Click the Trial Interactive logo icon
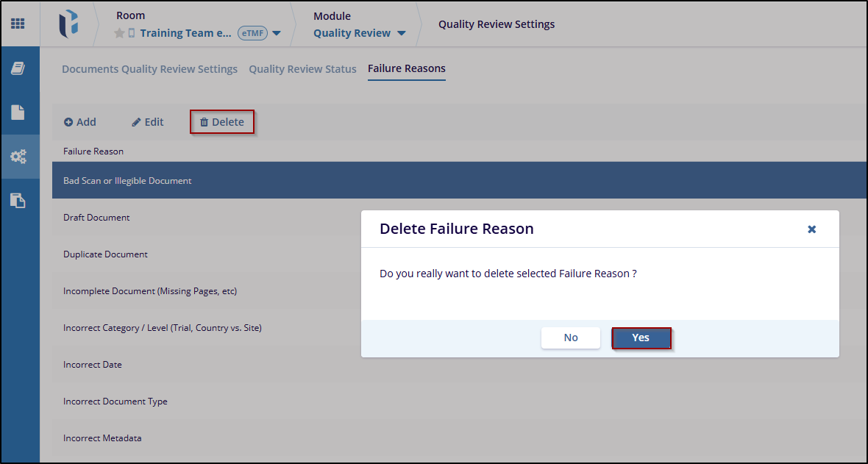Viewport: 868px width, 464px height. coord(68,24)
